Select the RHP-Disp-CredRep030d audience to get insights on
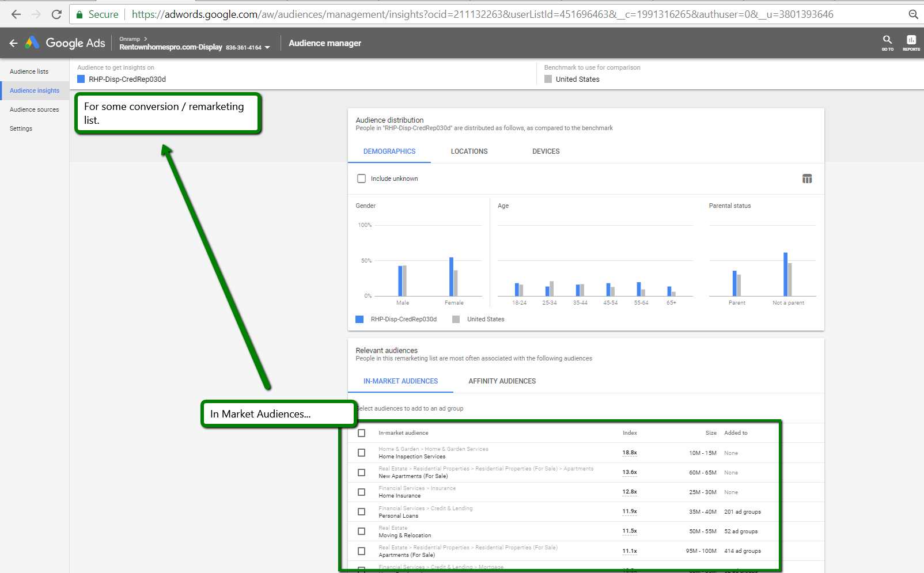This screenshot has height=573, width=924. 127,79
